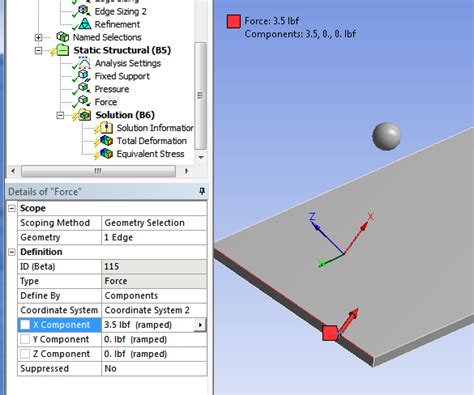This screenshot has height=395, width=474.
Task: Select Force tree item
Action: [106, 102]
